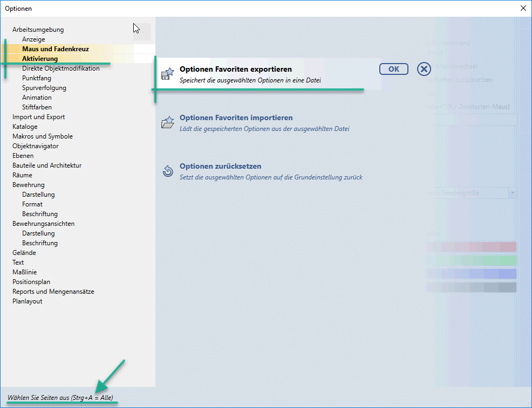Select Optionen Favoriten importieren

236,117
